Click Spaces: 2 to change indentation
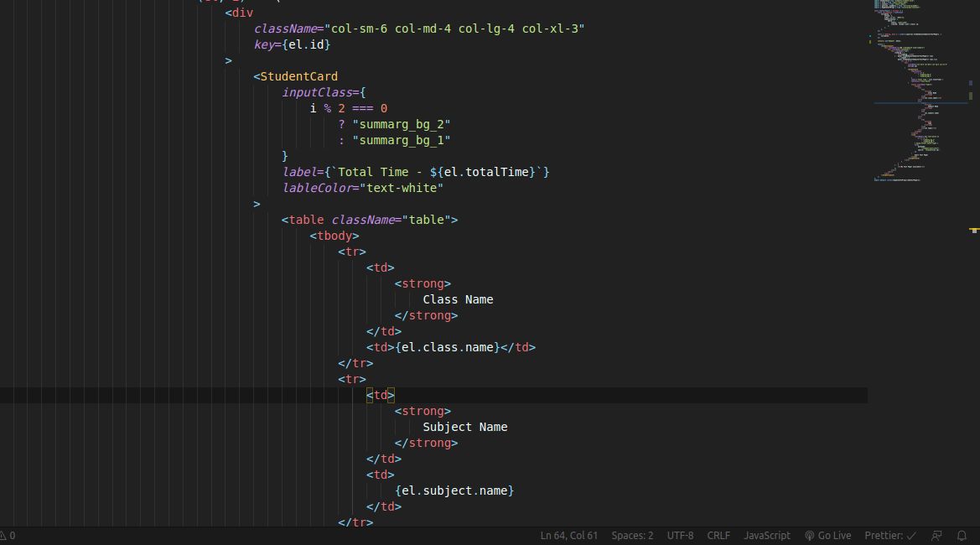980x545 pixels. [x=631, y=535]
